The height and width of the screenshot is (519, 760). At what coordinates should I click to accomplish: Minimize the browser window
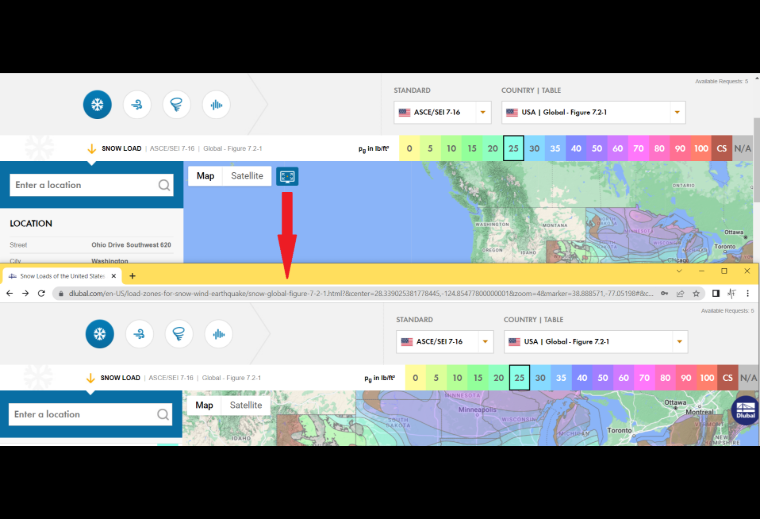[701, 271]
